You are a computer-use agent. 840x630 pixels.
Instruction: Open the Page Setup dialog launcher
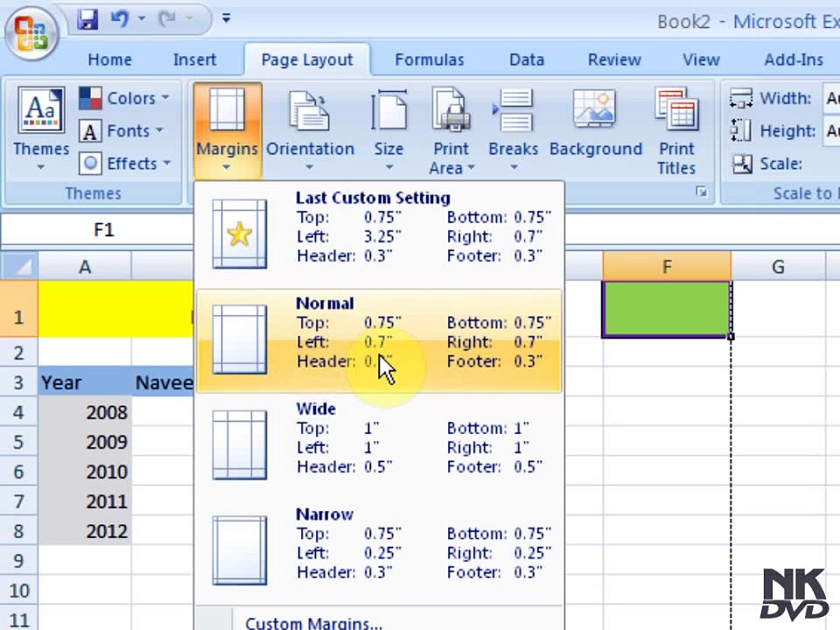[701, 192]
